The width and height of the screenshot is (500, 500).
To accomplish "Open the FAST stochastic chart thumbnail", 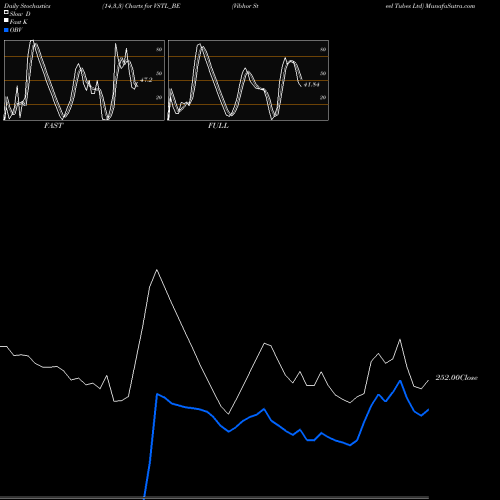I will pyautogui.click(x=84, y=80).
